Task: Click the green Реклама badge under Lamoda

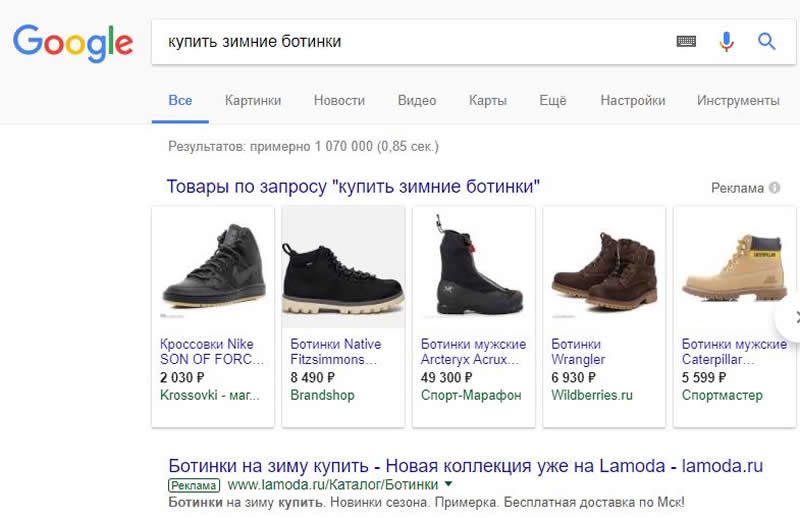Action: pos(194,485)
